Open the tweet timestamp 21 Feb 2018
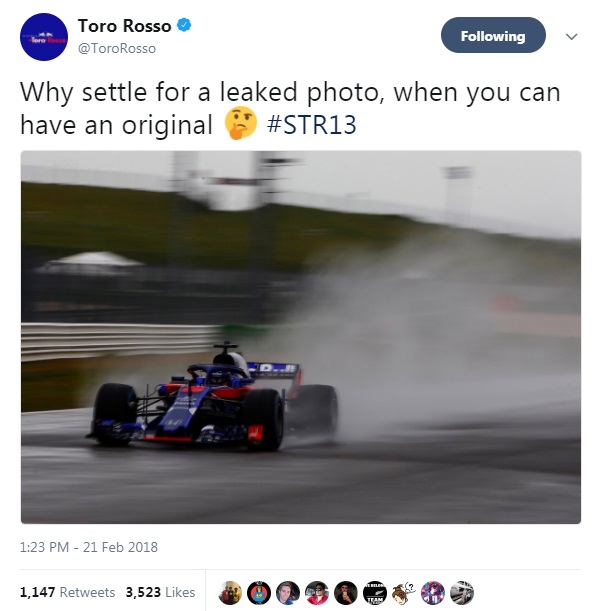 tap(89, 547)
